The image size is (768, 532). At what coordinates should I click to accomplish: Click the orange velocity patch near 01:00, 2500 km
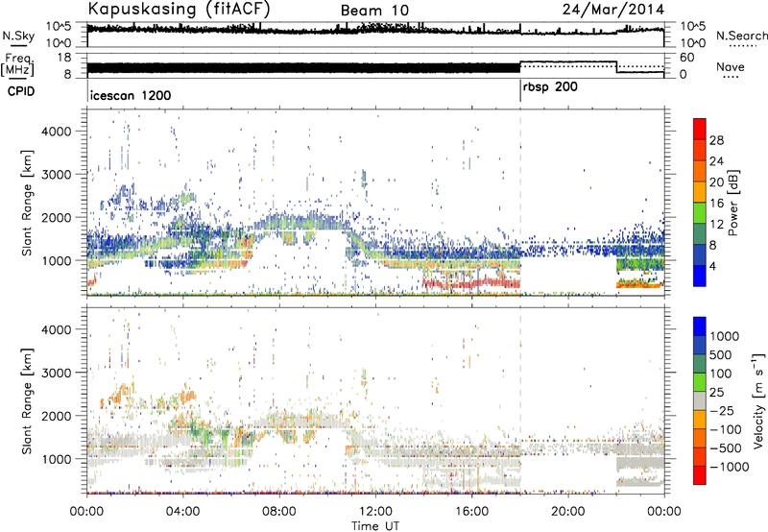click(116, 395)
